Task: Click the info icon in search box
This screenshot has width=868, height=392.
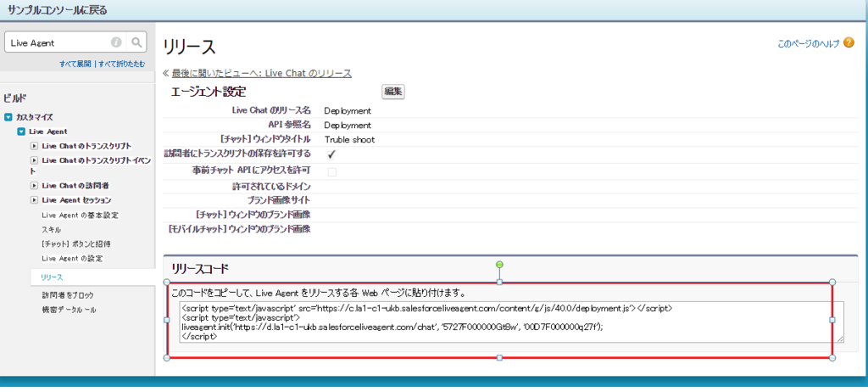Action: [x=116, y=42]
